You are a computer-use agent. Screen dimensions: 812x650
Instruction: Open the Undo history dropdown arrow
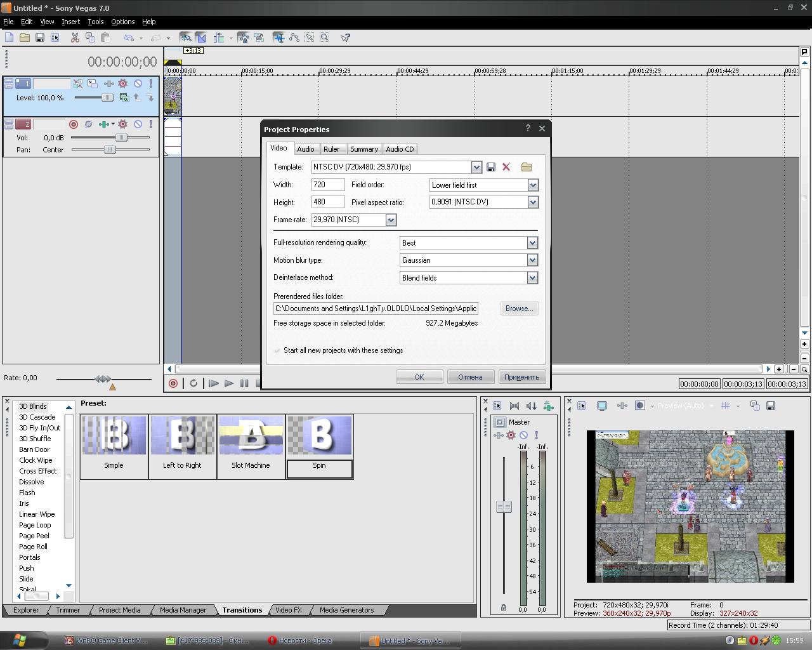pos(141,38)
